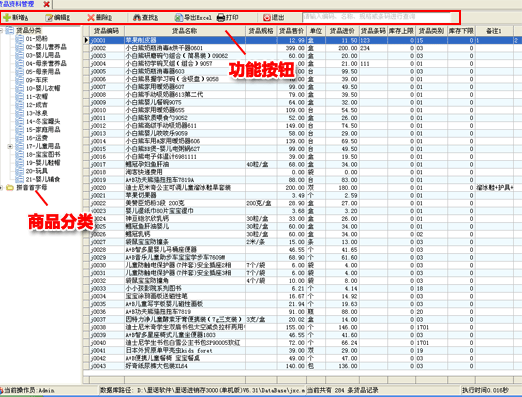This screenshot has width=522, height=397.
Task: Click the red X 删除 icon
Action: [91, 17]
